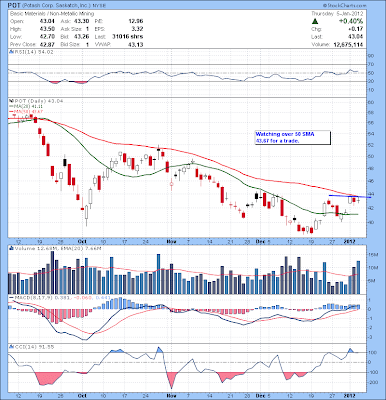This screenshot has height=400, width=386.
Task: Click the RSI(14) 54.02 indicator label
Action: (x=33, y=52)
